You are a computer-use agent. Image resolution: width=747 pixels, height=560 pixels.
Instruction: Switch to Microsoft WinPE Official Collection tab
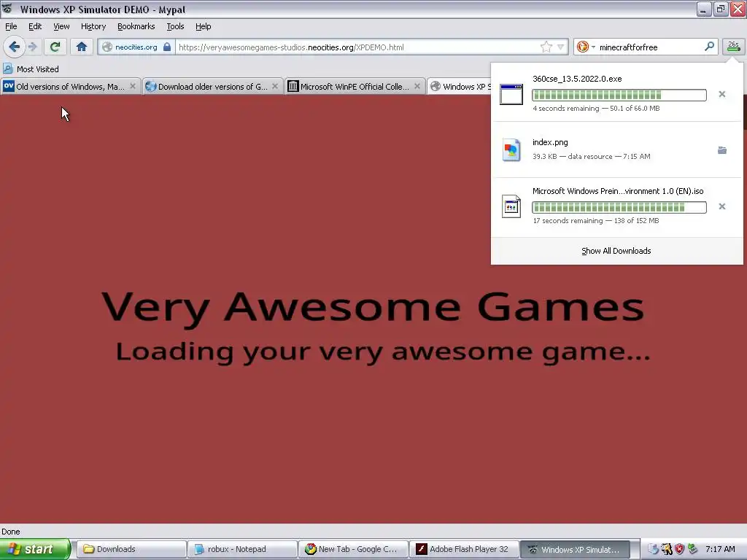[355, 87]
